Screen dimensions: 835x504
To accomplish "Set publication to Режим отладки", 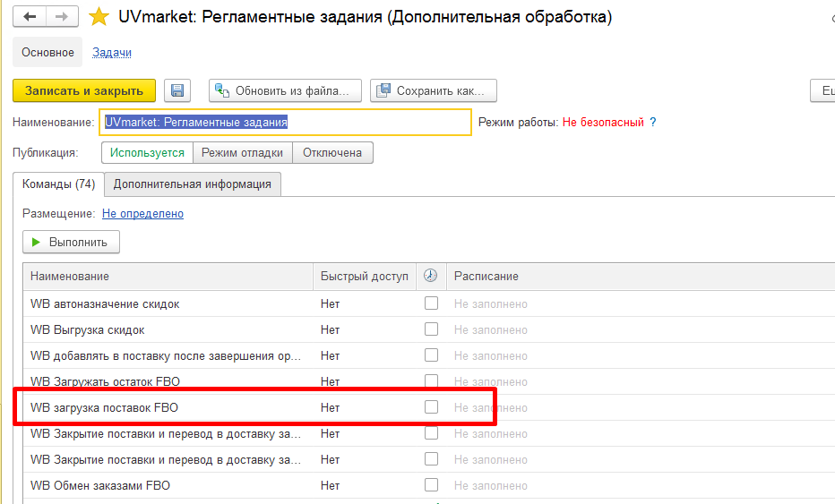I will tap(242, 153).
